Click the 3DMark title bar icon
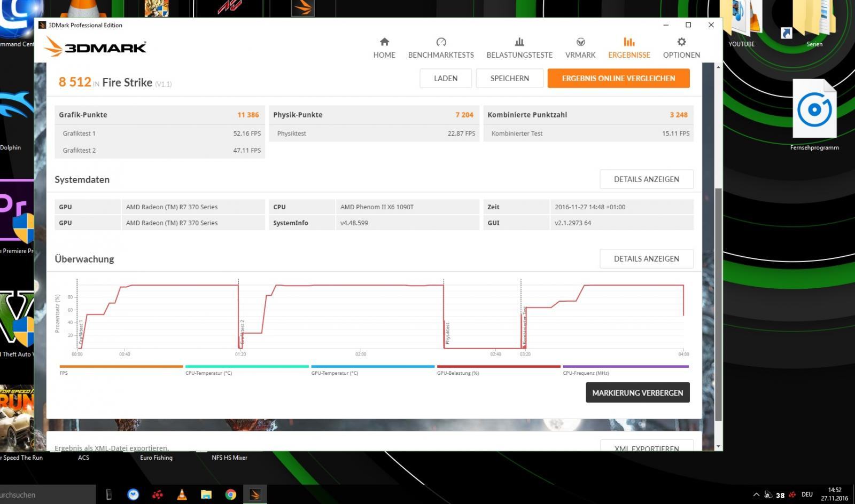Screen dimensions: 855x504 [x=42, y=25]
